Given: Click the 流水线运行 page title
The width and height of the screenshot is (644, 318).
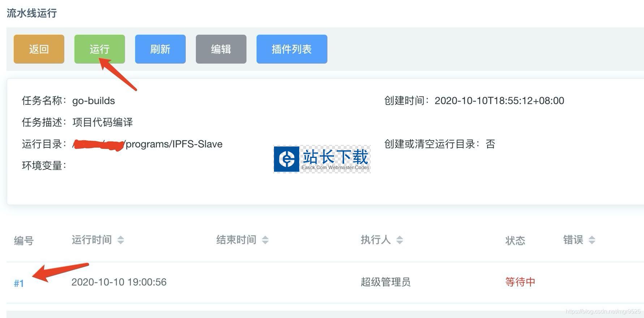Looking at the screenshot, I should tap(32, 13).
